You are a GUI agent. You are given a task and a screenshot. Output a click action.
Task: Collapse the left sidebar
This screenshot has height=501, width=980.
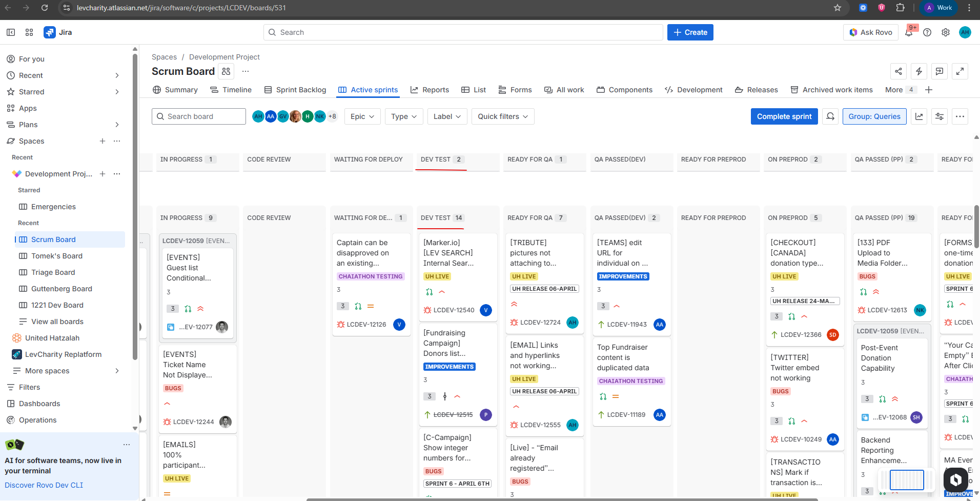coord(11,32)
